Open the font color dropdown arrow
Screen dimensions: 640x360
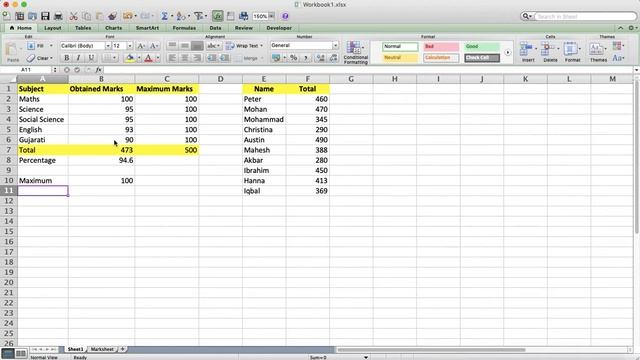pyautogui.click(x=158, y=58)
